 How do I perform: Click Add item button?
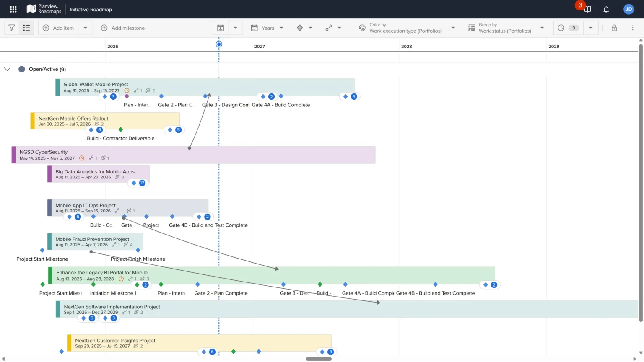[x=58, y=28]
